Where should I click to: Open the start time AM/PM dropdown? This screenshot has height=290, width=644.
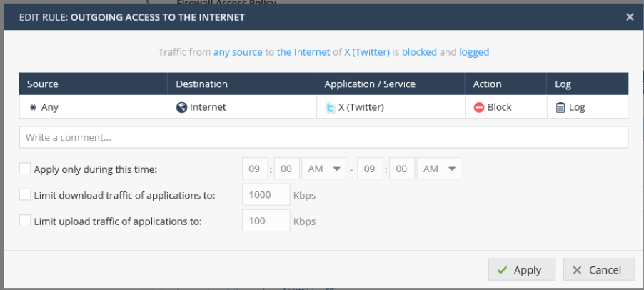323,169
